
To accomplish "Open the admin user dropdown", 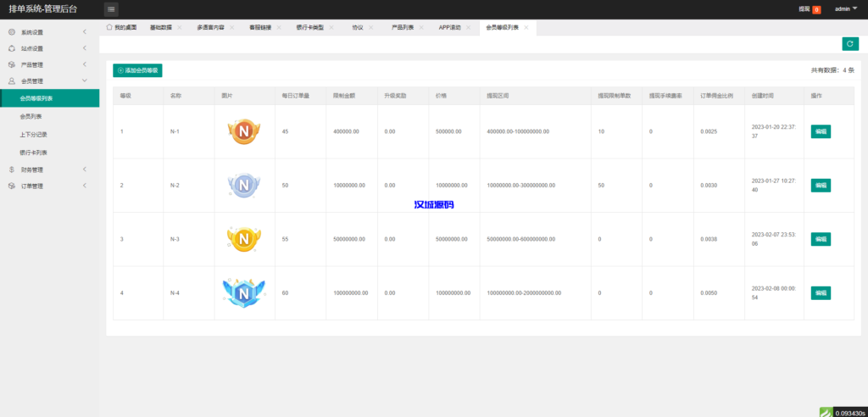I will click(x=845, y=9).
